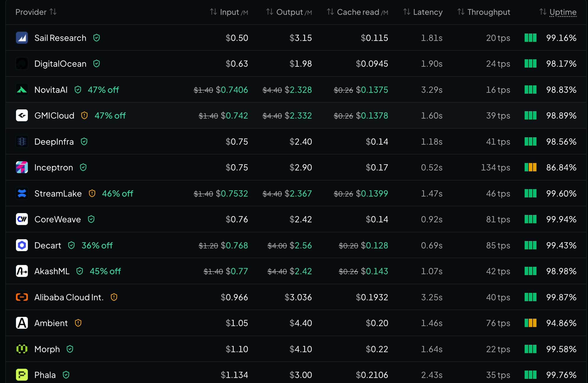Click the green shield beside DigitalOcean
The height and width of the screenshot is (383, 588).
pyautogui.click(x=97, y=64)
